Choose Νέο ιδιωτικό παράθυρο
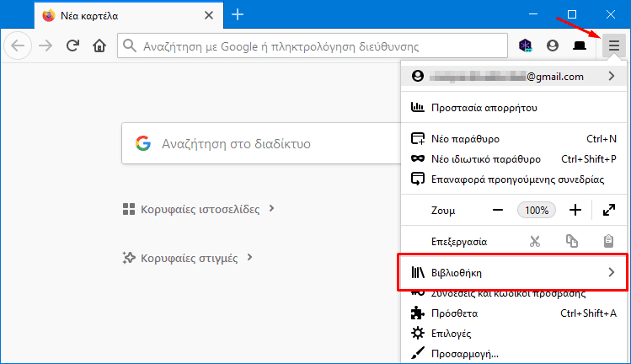Image resolution: width=631 pixels, height=364 pixels. click(x=514, y=159)
